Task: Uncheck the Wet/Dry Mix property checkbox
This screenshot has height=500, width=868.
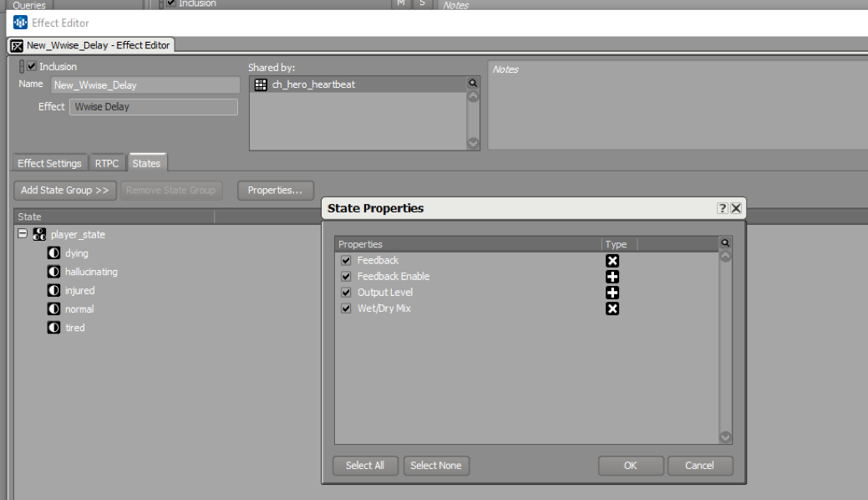Action: (x=346, y=309)
